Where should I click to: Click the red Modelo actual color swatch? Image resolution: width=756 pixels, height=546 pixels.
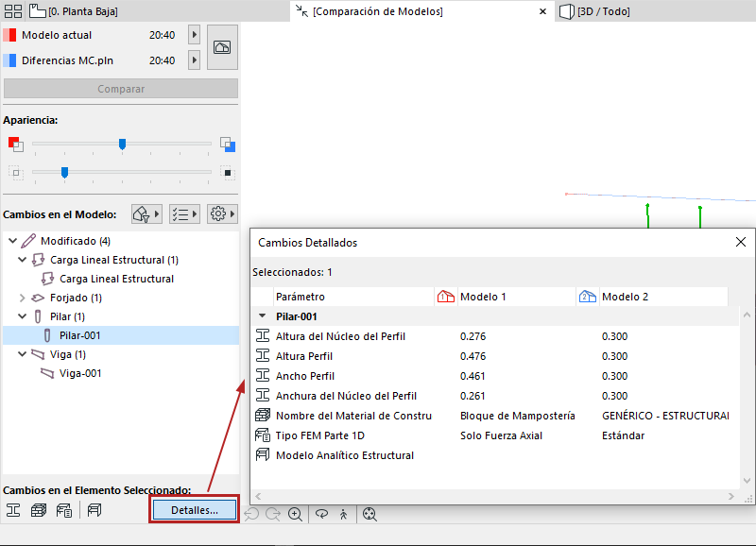(x=9, y=35)
